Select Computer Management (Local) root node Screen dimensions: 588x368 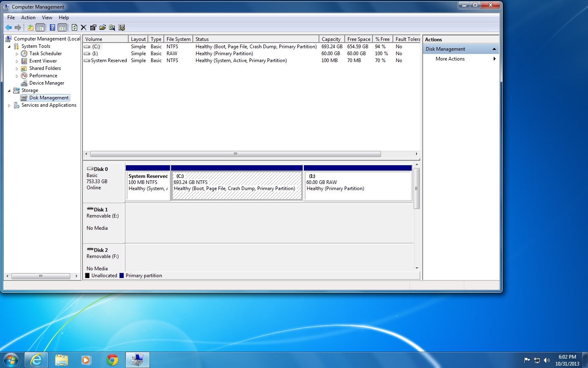pos(47,39)
